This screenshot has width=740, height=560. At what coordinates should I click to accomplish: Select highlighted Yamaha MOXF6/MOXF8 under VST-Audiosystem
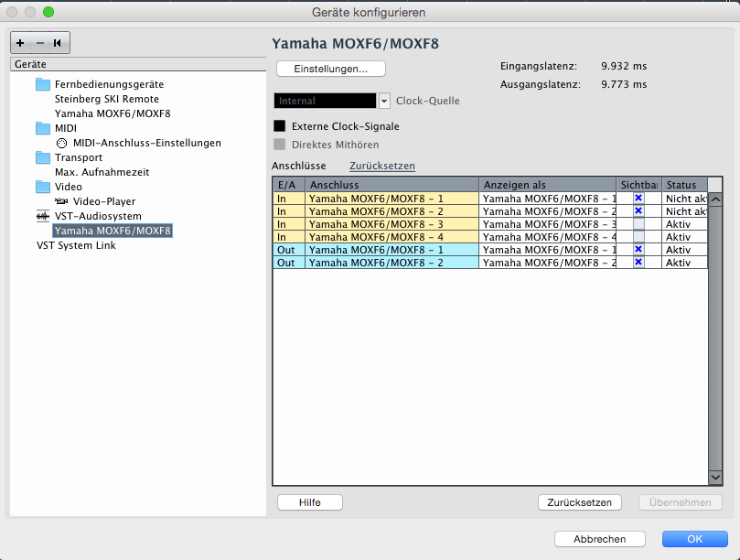click(113, 231)
